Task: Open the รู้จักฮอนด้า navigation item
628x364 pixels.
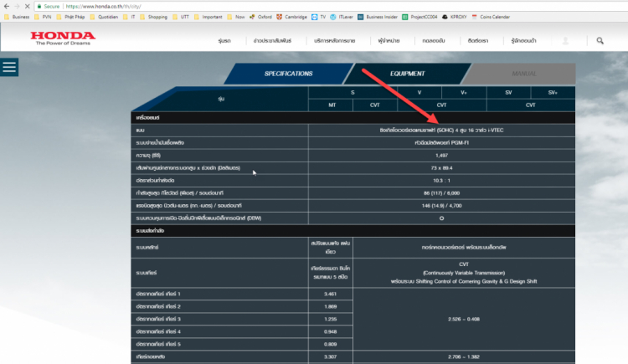Action: (523, 41)
